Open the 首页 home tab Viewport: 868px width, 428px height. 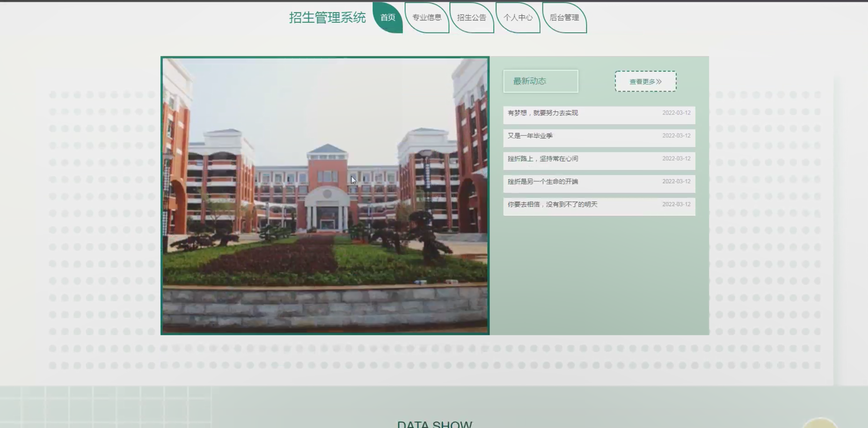tap(388, 18)
